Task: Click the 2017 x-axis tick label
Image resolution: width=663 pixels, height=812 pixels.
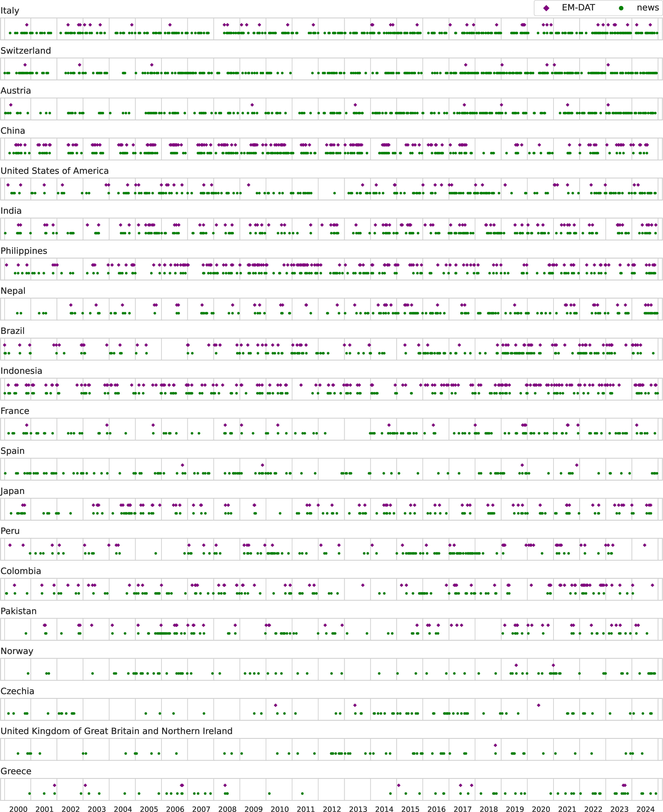Action: coord(463,809)
